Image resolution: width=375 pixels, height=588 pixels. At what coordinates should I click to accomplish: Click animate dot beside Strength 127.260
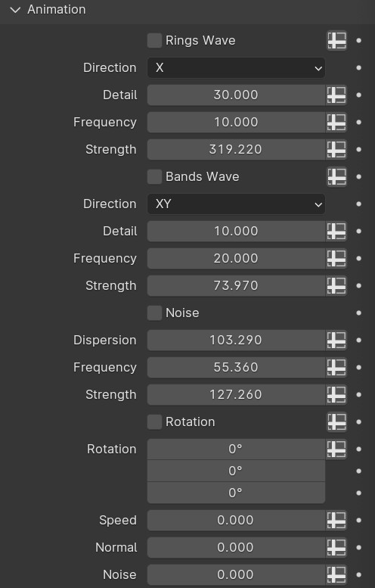pos(358,394)
